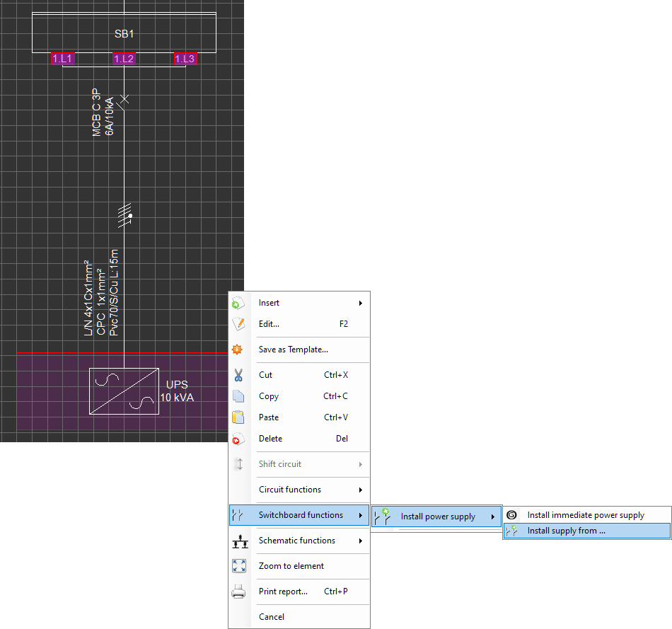
Task: Click the Edit pencil icon
Action: [x=238, y=324]
